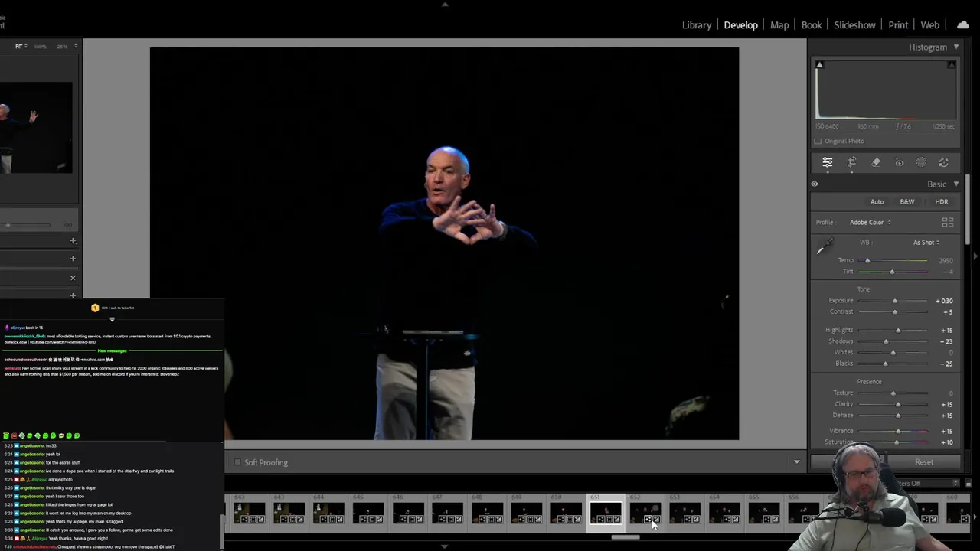The image size is (980, 551).
Task: Select filmstrip thumbnail 645
Action: pyautogui.click(x=368, y=513)
